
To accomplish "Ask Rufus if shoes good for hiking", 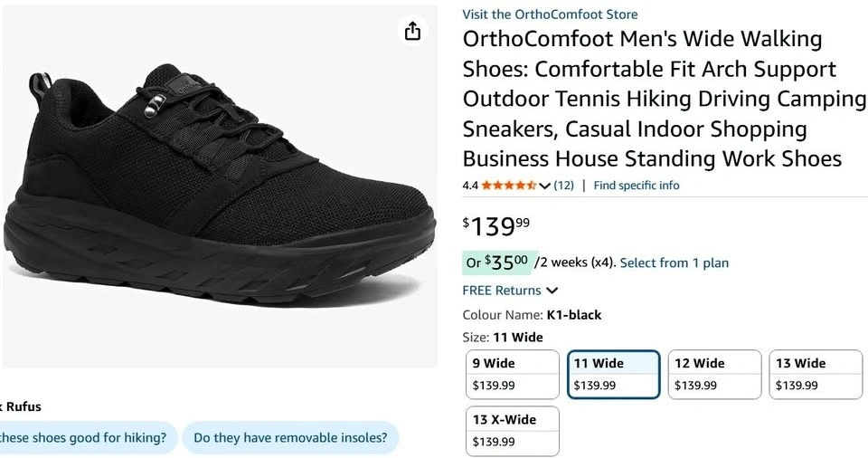I will [83, 438].
